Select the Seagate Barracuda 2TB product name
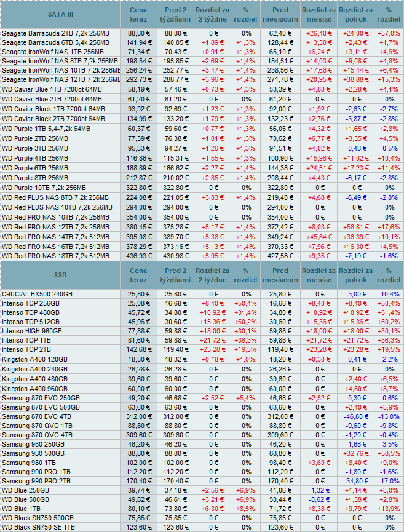Image resolution: width=404 pixels, height=532 pixels. 55,33
